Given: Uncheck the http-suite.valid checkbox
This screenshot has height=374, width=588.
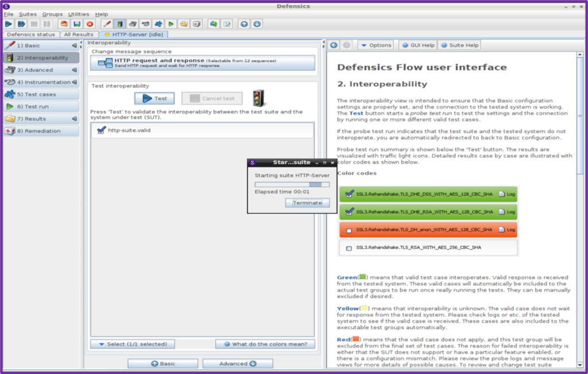Looking at the screenshot, I should point(101,130).
